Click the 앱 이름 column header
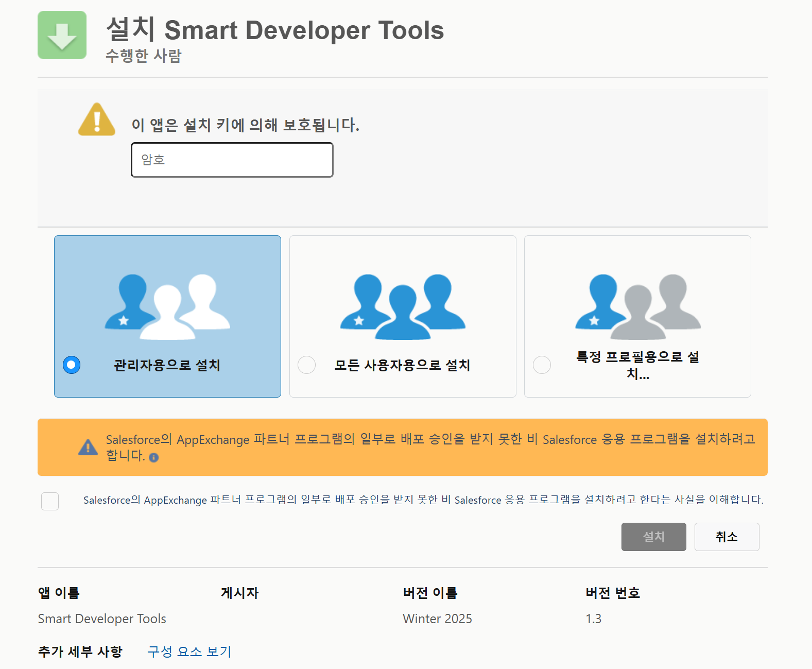Image resolution: width=812 pixels, height=669 pixels. pos(59,593)
